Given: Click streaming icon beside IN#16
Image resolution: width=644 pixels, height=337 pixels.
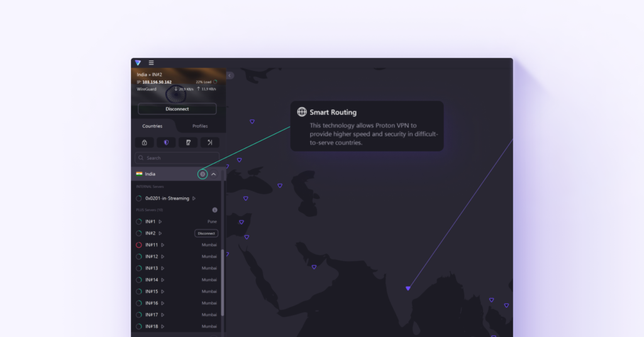Looking at the screenshot, I should (x=163, y=303).
